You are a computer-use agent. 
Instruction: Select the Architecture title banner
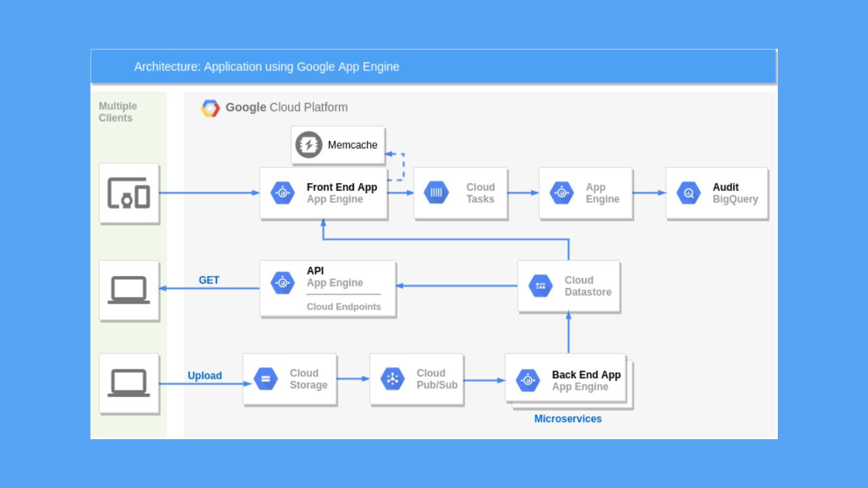click(x=434, y=66)
